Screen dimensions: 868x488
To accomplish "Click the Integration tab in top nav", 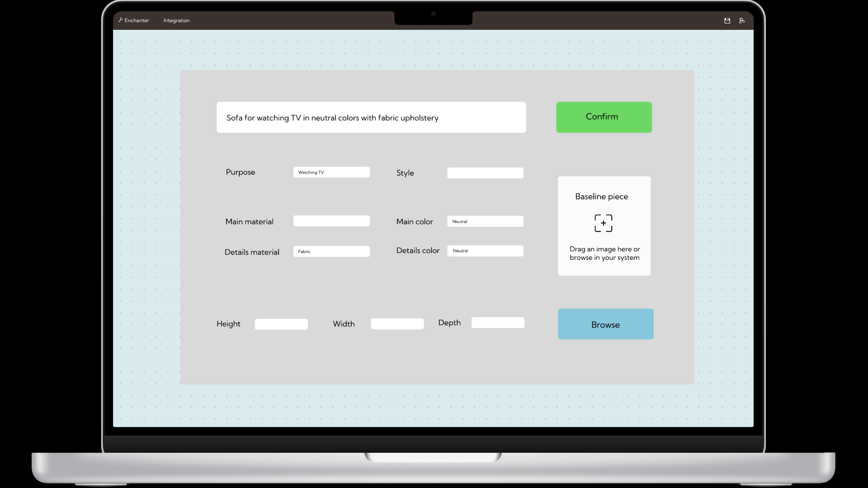I will click(x=176, y=20).
